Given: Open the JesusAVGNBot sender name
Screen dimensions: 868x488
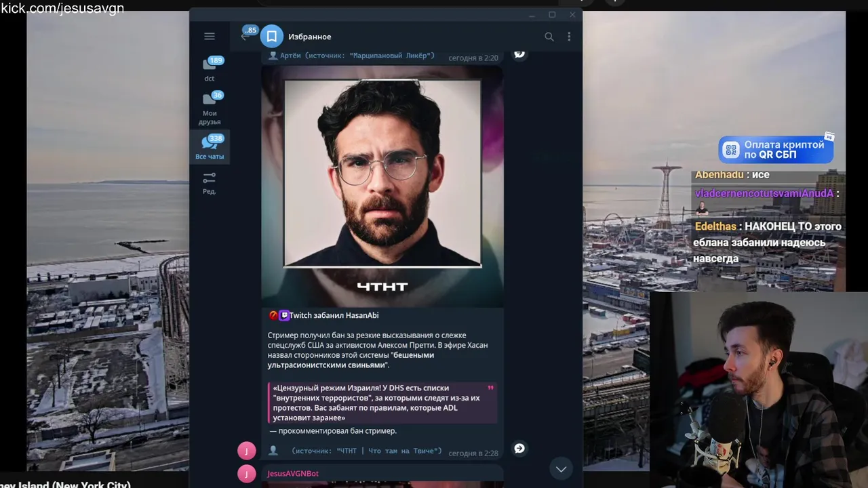Looking at the screenshot, I should click(293, 473).
